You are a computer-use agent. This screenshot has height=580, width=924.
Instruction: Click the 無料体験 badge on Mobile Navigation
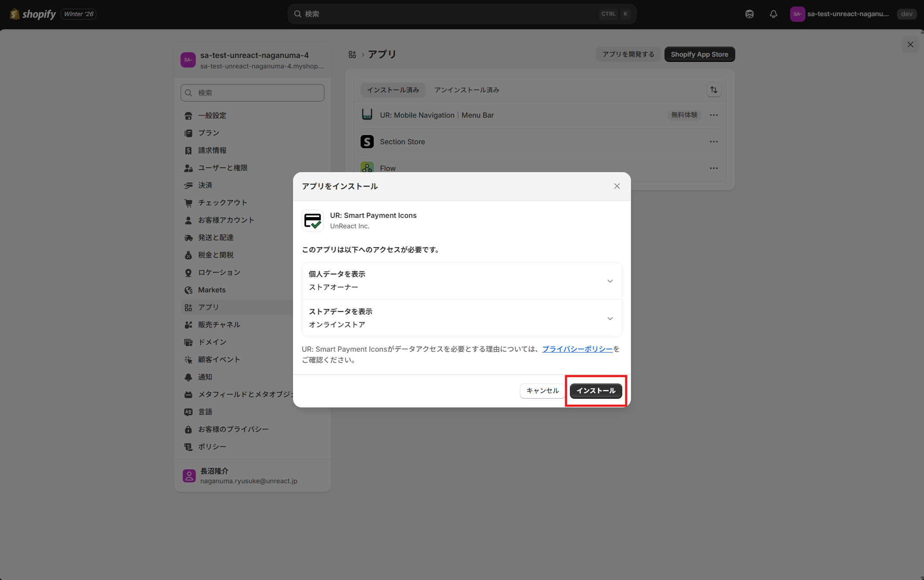click(684, 115)
